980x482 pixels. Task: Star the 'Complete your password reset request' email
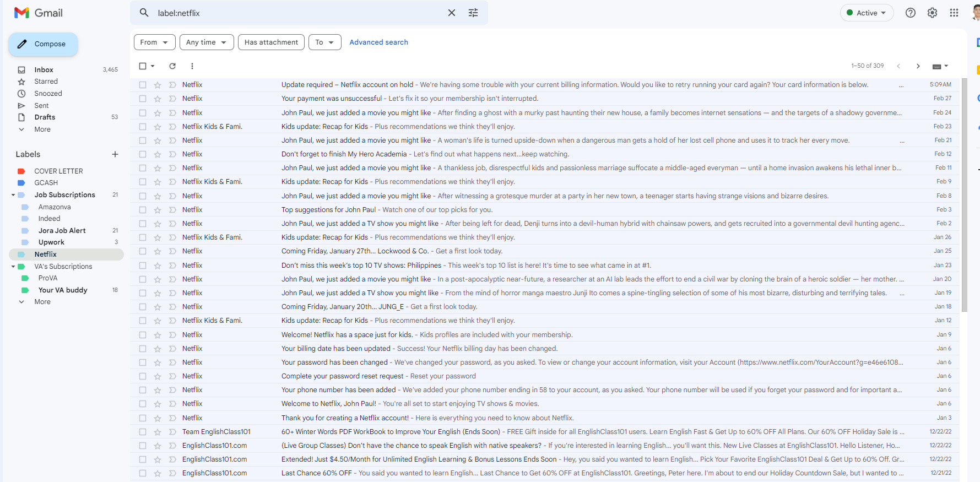158,376
